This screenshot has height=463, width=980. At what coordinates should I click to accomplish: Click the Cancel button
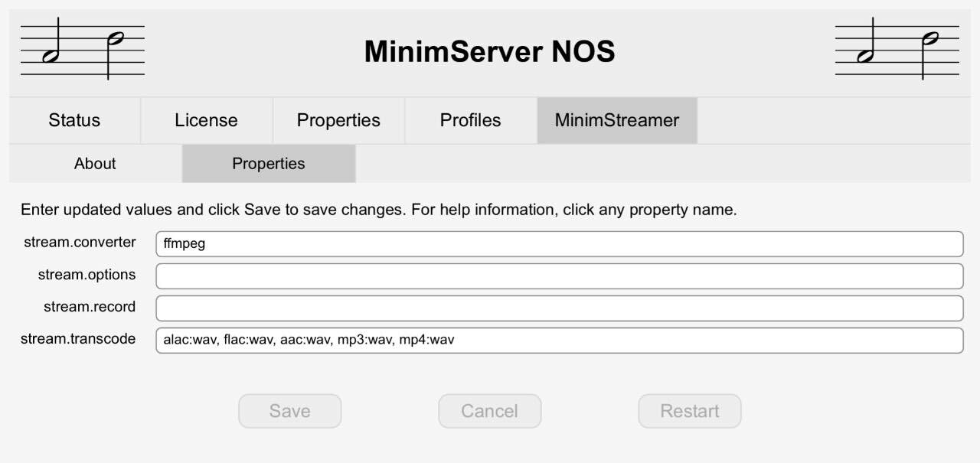coord(490,411)
